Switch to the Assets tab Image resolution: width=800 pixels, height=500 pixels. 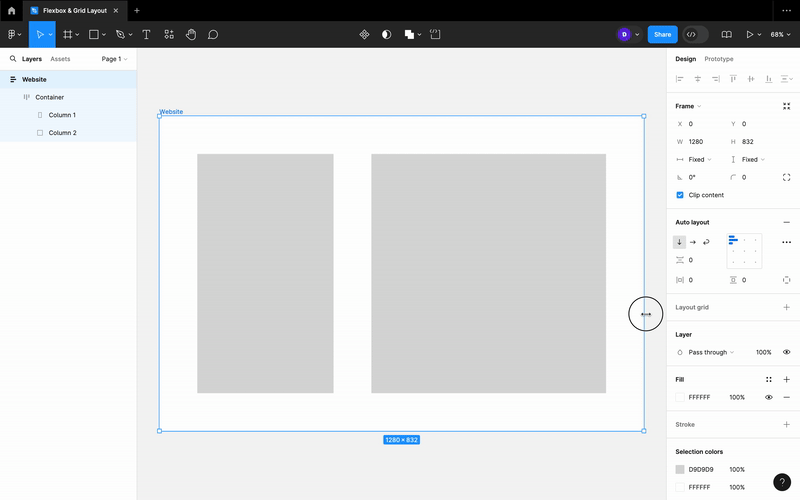pyautogui.click(x=60, y=59)
